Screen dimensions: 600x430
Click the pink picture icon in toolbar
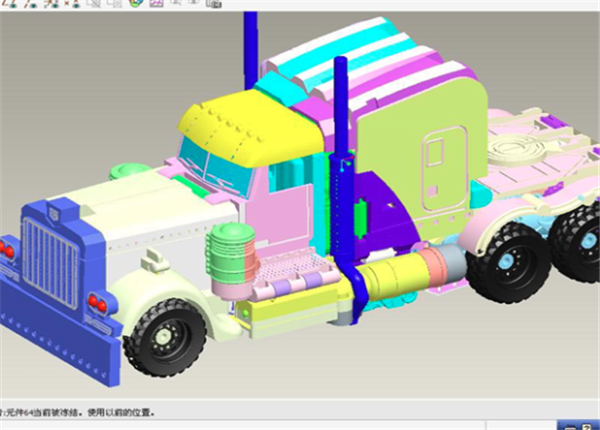pyautogui.click(x=156, y=3)
